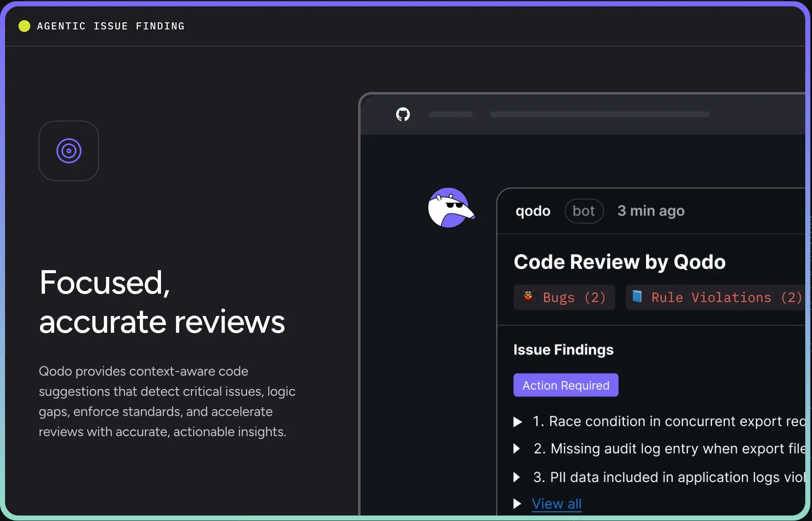Viewport: 812px width, 521px height.
Task: Click Missing audit log entry text
Action: (670, 449)
